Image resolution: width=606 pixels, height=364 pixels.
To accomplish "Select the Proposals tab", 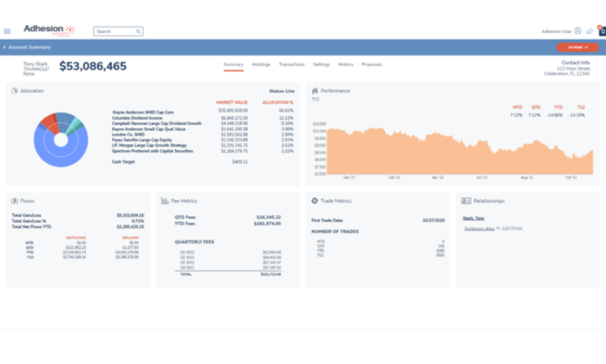I will click(371, 65).
